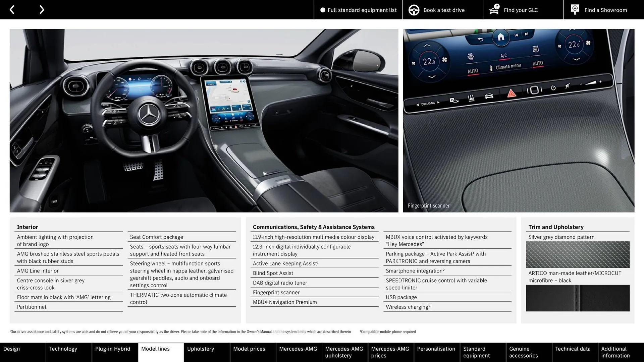Viewport: 644px width, 362px height.
Task: Switch to the Upholstery tab
Action: (x=200, y=349)
